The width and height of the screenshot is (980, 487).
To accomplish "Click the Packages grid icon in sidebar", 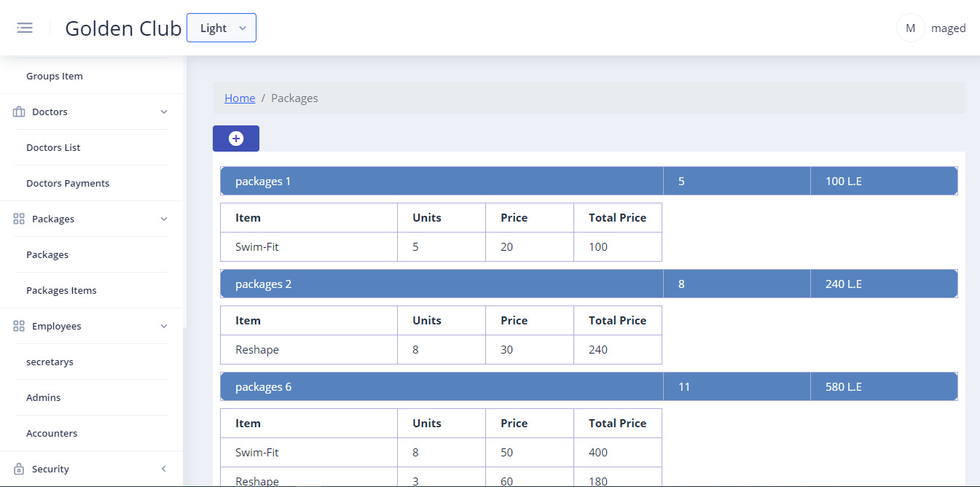I will point(19,219).
